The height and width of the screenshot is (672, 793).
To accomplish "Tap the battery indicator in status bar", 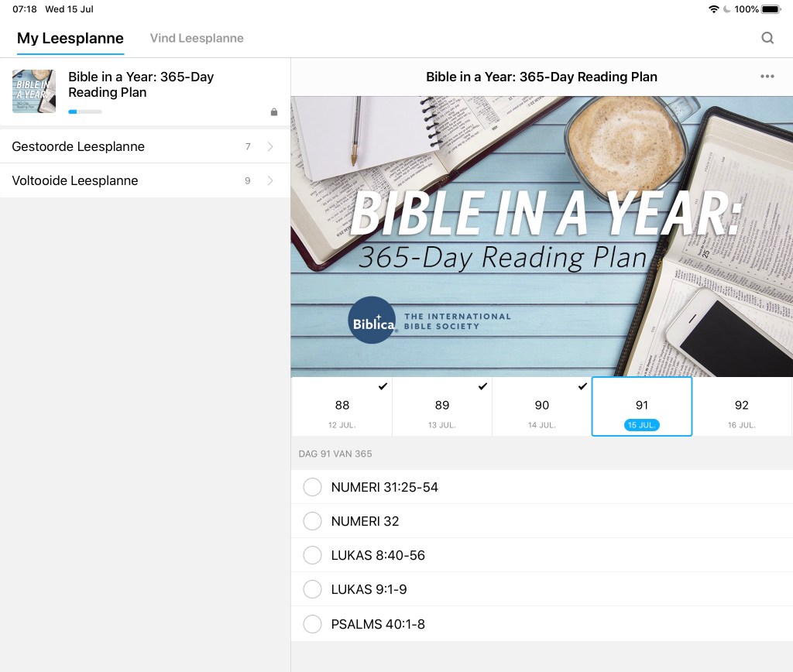I will click(x=771, y=9).
